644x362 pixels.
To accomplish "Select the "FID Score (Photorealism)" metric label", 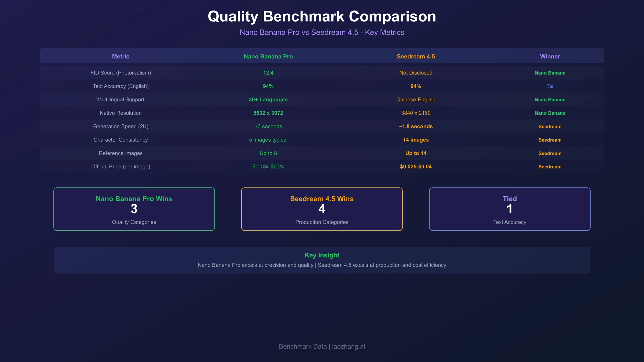I will click(121, 73).
